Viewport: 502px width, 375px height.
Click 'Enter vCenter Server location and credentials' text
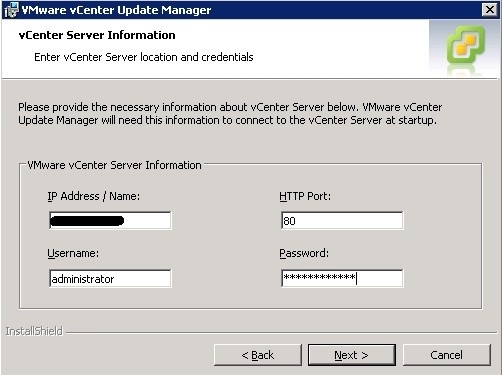(144, 57)
